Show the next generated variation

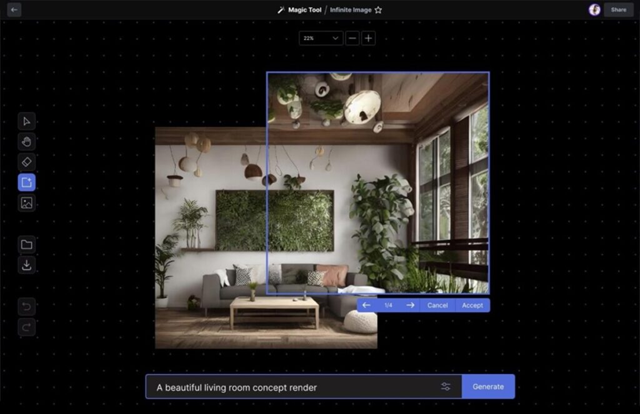[410, 305]
